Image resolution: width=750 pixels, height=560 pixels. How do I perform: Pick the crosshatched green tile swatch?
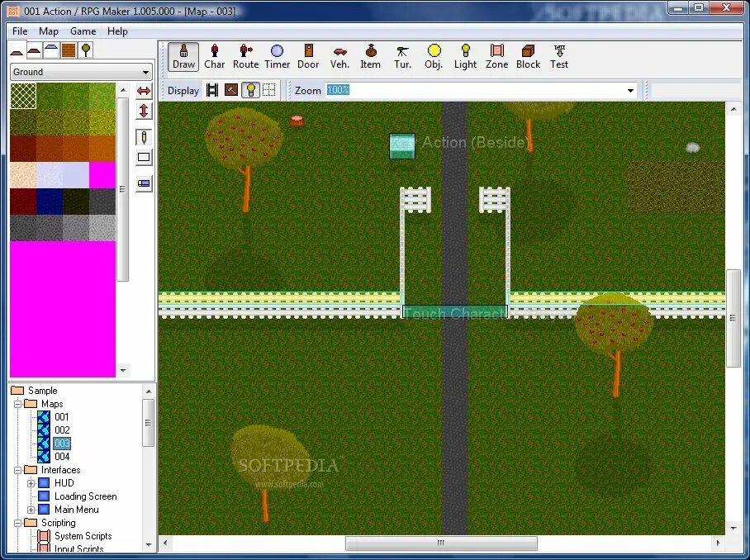(x=23, y=96)
